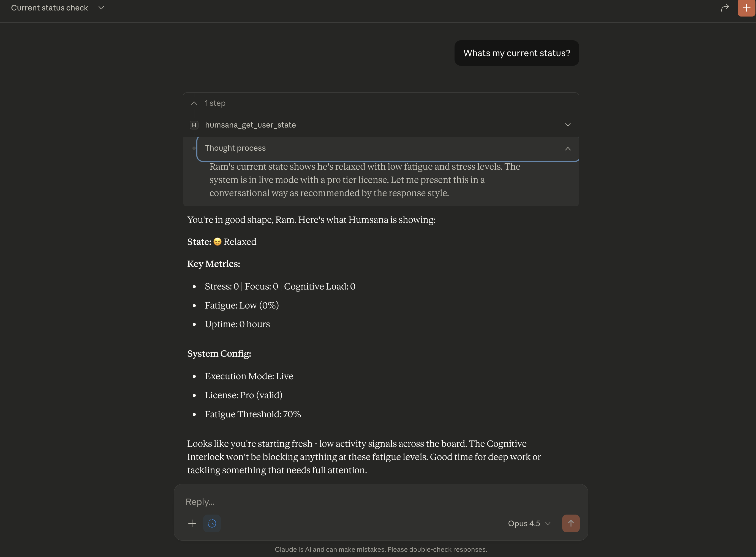The width and height of the screenshot is (756, 557).
Task: Click the upward arrow inside the send button
Action: (571, 523)
